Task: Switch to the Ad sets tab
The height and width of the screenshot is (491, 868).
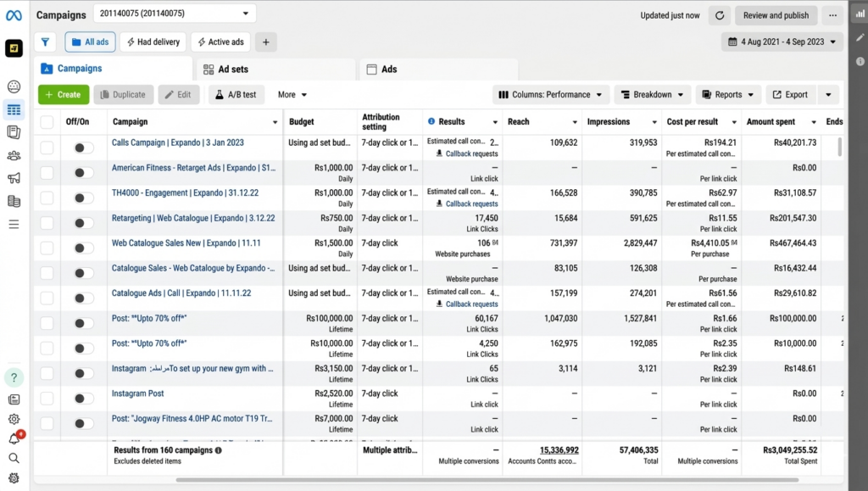Action: (233, 69)
